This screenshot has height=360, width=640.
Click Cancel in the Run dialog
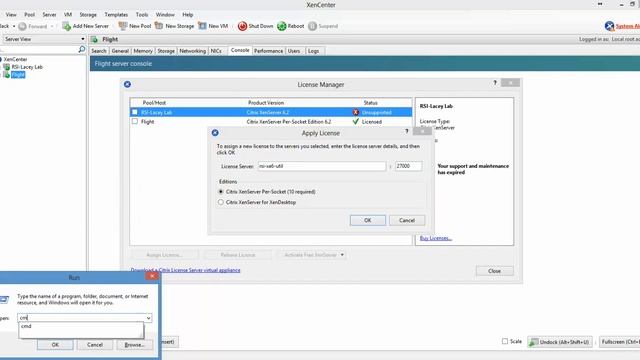[x=95, y=345]
